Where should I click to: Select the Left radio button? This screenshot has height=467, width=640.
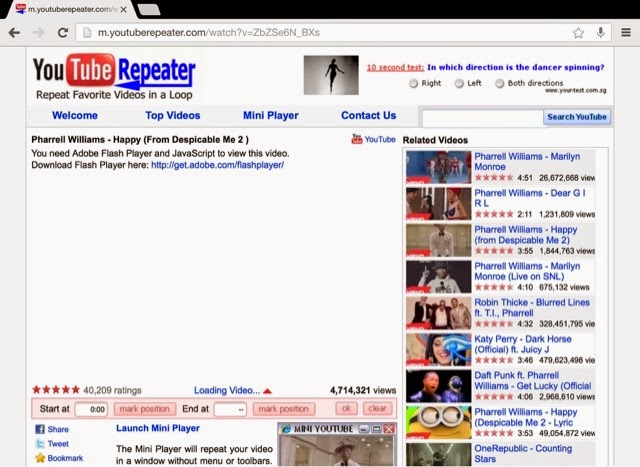click(x=459, y=83)
